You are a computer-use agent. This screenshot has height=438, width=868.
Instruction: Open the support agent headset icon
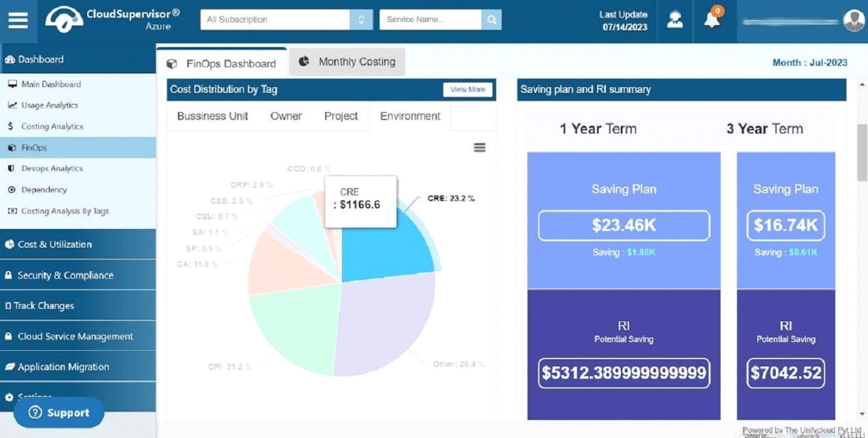[x=675, y=19]
